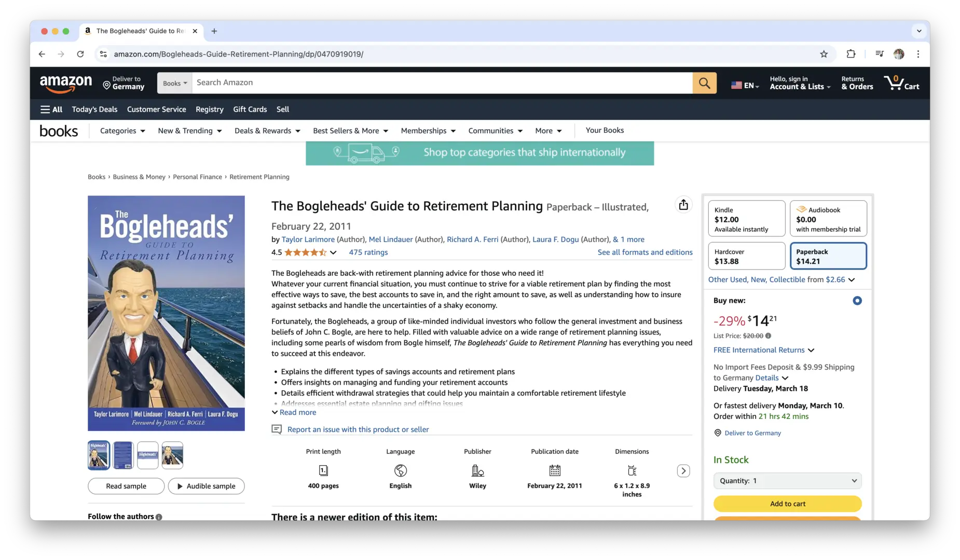Screen dimensions: 960x560
Task: Click the site information icon in address bar
Action: click(x=103, y=54)
